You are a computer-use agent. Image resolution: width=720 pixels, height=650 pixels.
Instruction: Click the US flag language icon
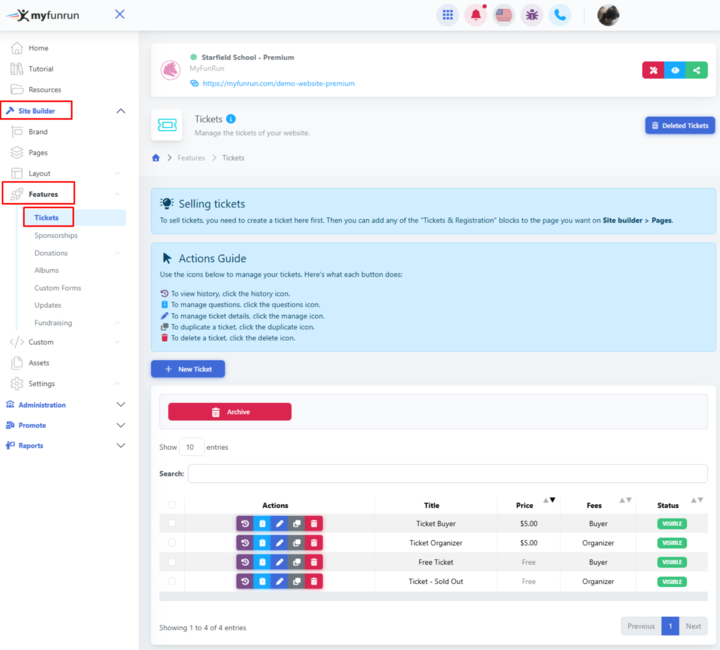tap(503, 15)
